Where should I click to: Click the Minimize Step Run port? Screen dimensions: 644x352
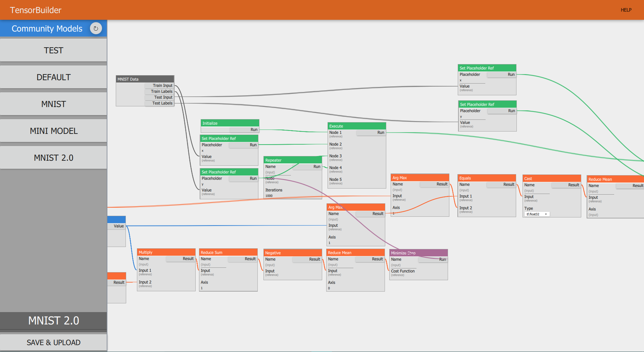(x=433, y=259)
